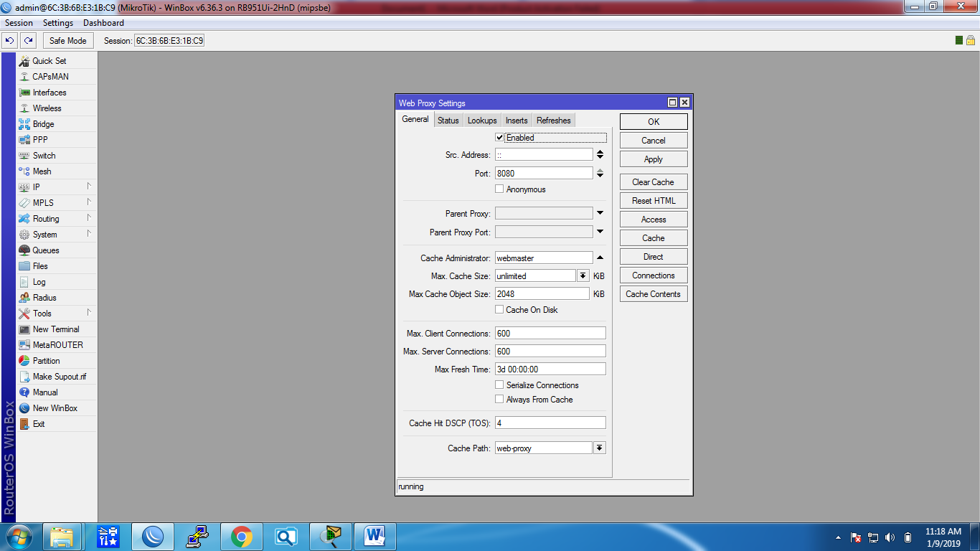Open Switch icon in sidebar
Viewport: 980px width, 551px height.
tap(24, 156)
